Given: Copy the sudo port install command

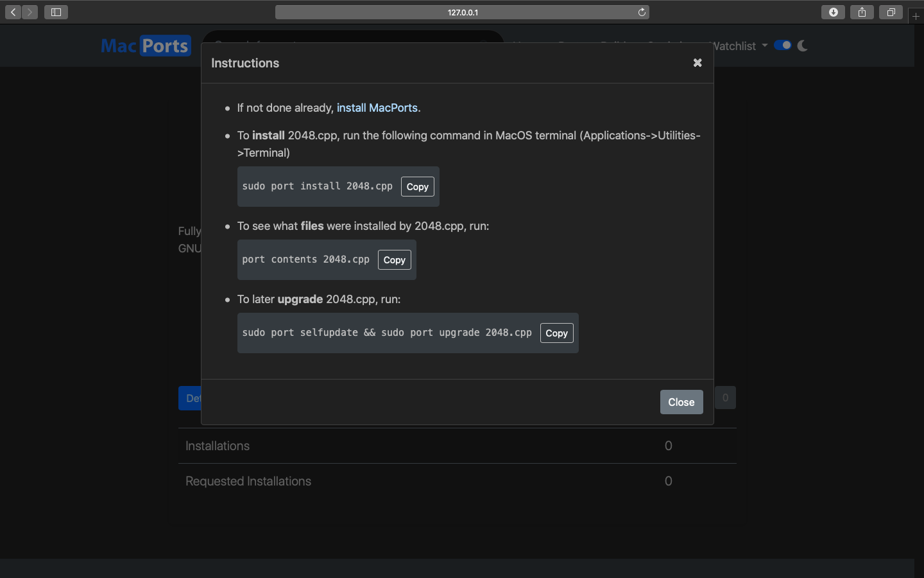Looking at the screenshot, I should pos(418,187).
